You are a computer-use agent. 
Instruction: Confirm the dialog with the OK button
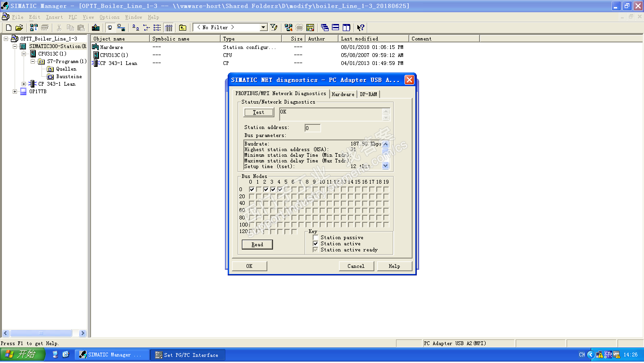pyautogui.click(x=249, y=266)
